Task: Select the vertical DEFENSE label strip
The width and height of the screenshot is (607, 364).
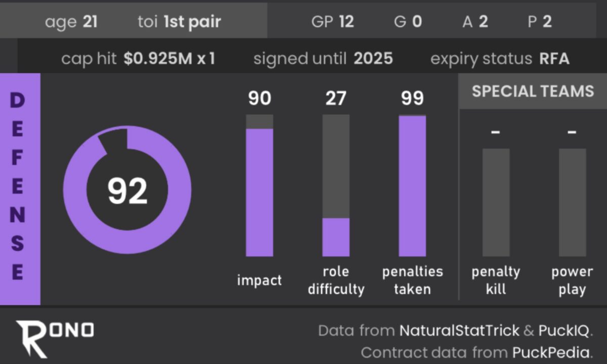Action: 19,188
